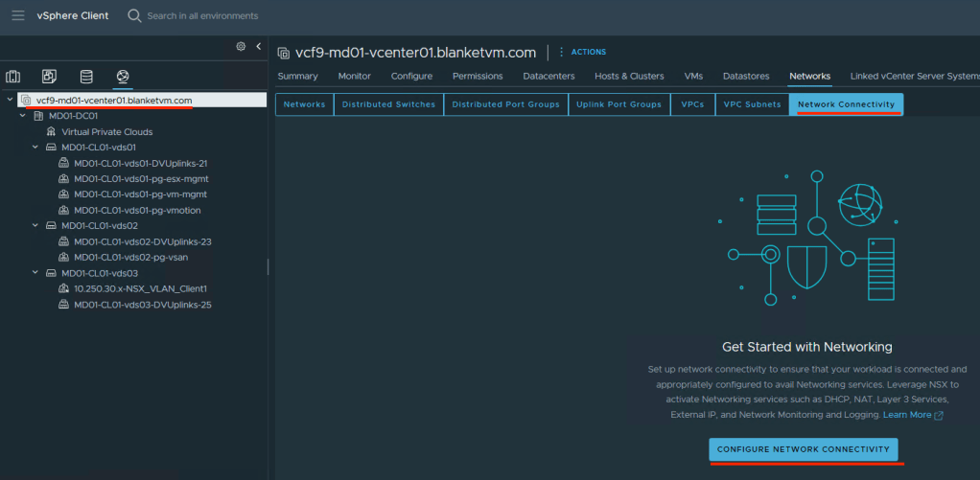Click the Get Started with Networking heading
This screenshot has height=480, width=980.
click(x=806, y=347)
